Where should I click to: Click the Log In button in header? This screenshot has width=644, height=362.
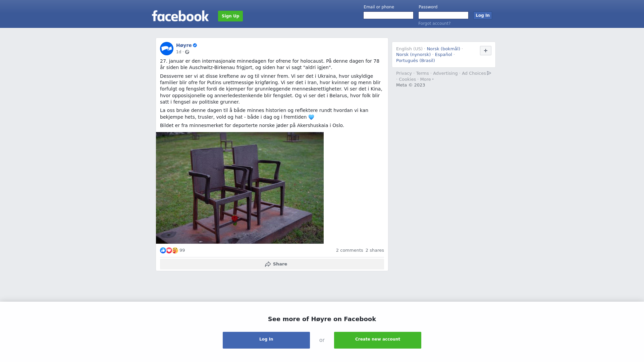[x=483, y=15]
